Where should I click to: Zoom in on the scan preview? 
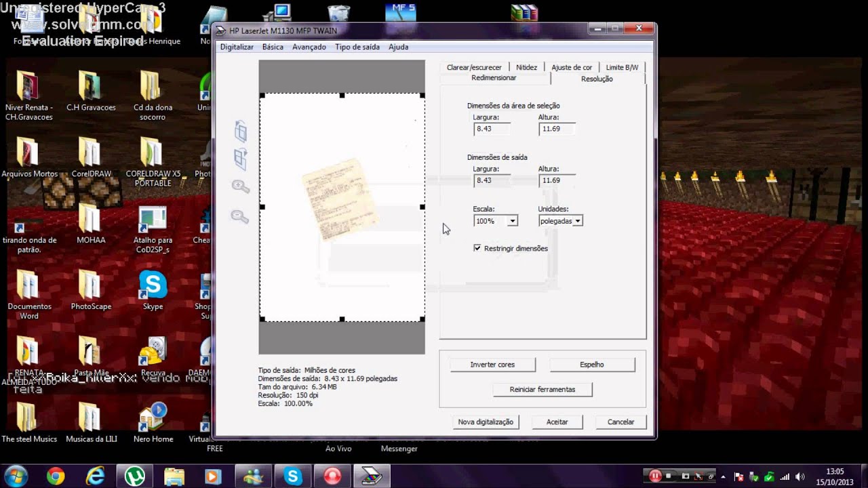point(240,186)
